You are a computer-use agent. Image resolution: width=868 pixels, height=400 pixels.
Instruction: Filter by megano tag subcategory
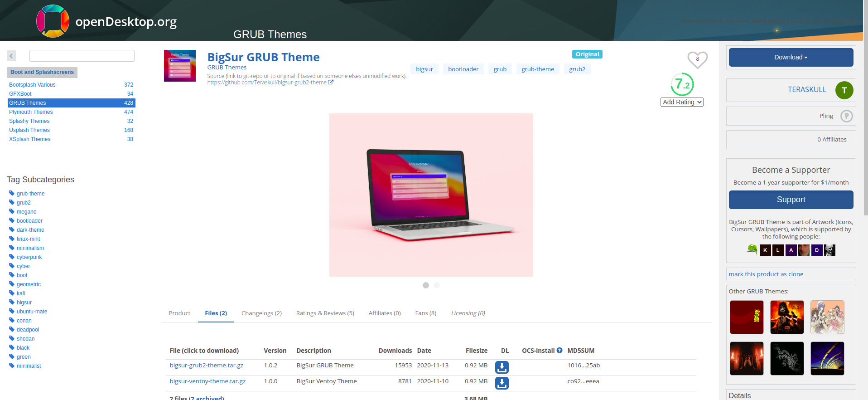point(27,212)
